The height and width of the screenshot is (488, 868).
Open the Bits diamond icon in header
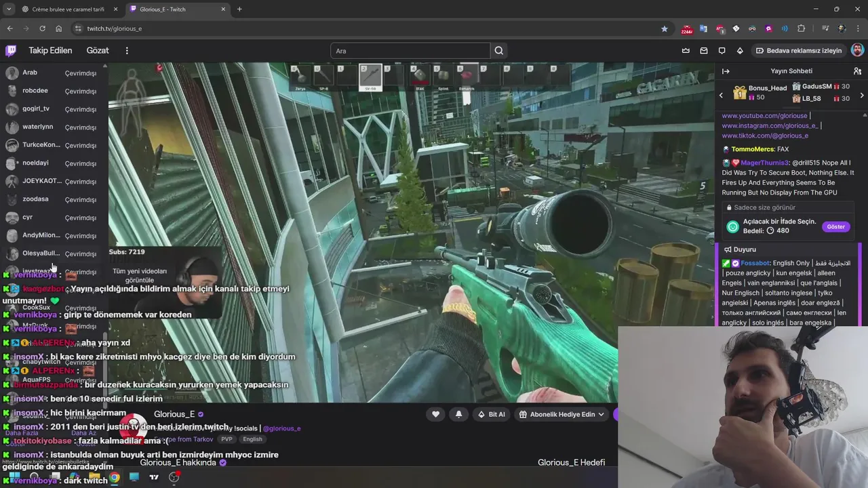(740, 51)
